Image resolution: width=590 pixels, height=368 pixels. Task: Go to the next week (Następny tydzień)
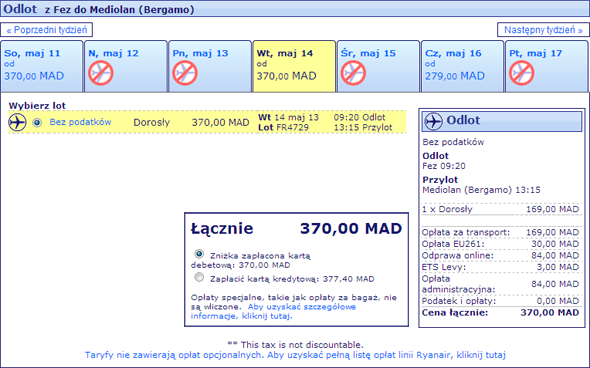tap(543, 30)
